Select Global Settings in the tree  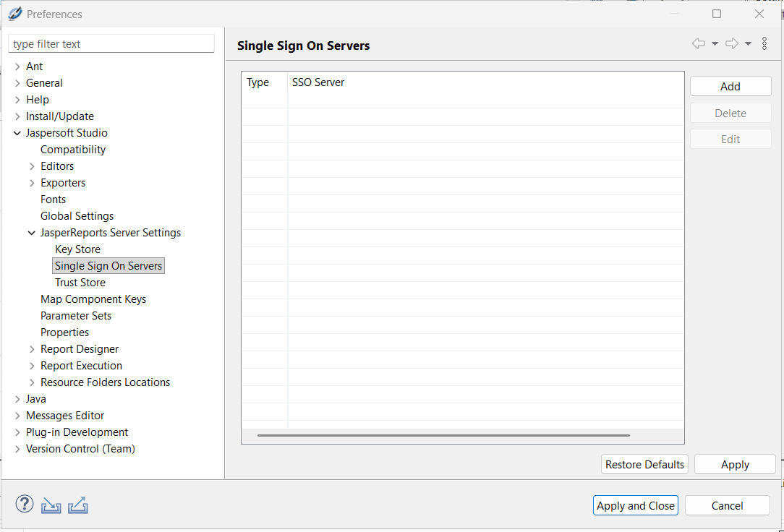point(77,216)
